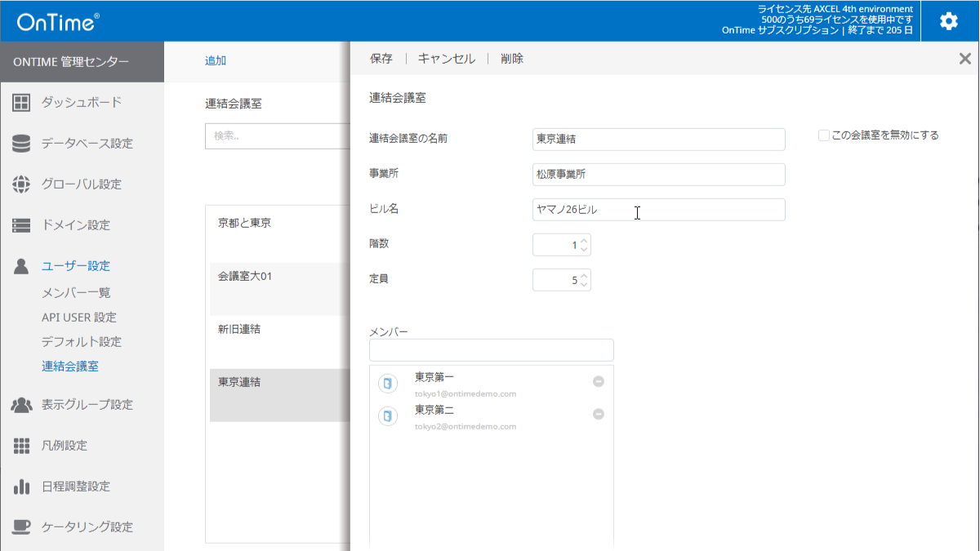Select 京都と東京 in room list

245,223
